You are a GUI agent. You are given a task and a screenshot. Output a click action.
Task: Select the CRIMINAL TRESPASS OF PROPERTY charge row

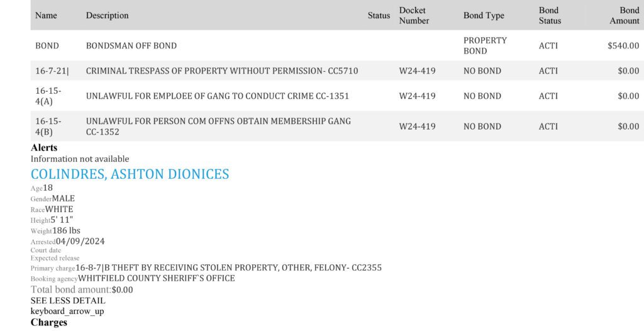click(x=337, y=70)
